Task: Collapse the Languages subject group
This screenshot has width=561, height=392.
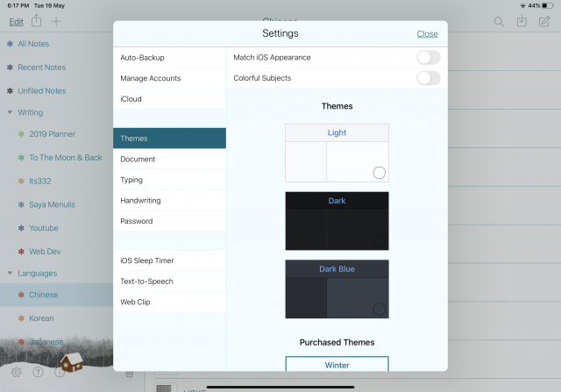Action: point(10,273)
